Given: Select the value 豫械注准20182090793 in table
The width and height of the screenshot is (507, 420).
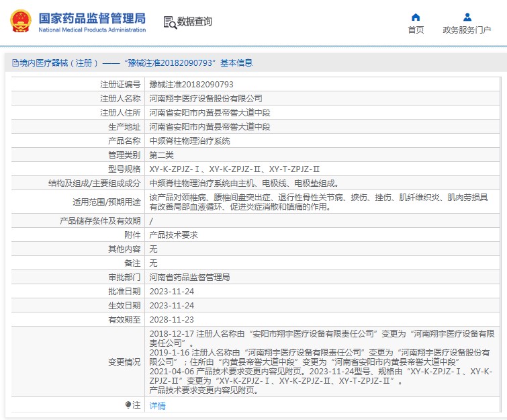Looking at the screenshot, I should pos(191,85).
